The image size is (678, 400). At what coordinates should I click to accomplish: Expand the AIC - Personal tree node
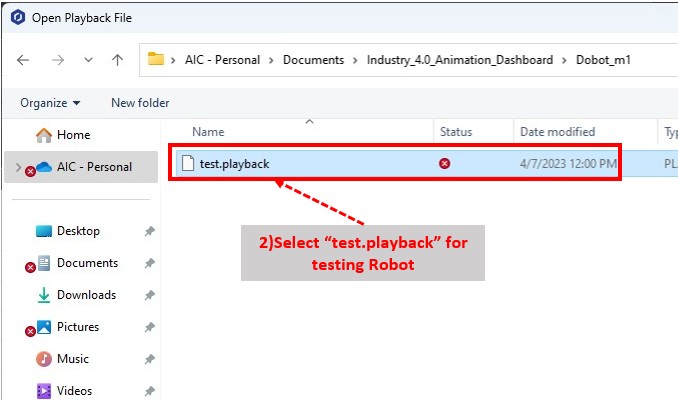[18, 166]
